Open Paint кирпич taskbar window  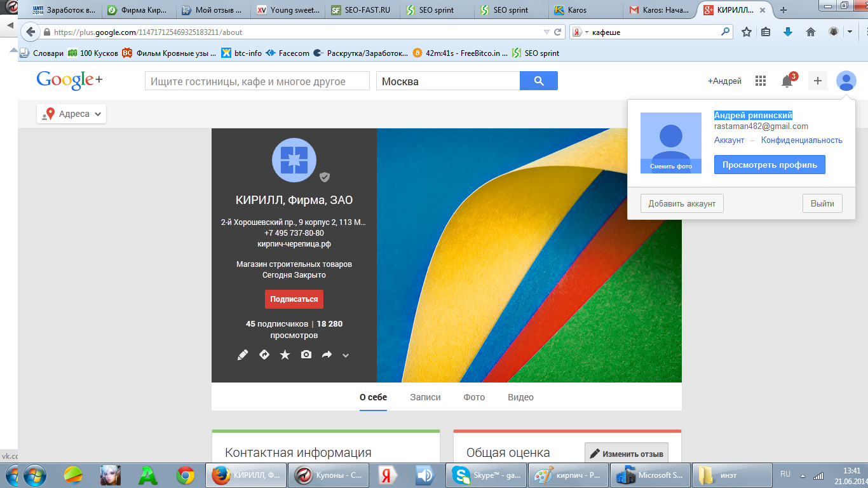tap(569, 475)
